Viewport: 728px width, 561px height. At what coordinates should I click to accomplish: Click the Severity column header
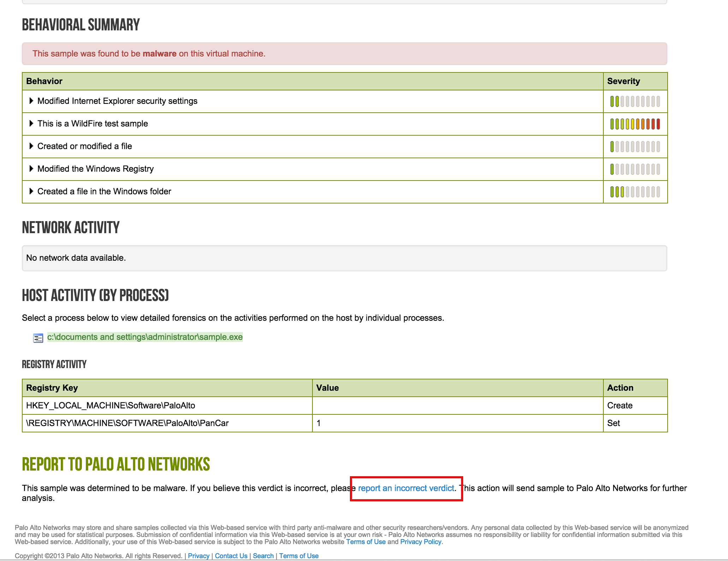click(x=623, y=81)
